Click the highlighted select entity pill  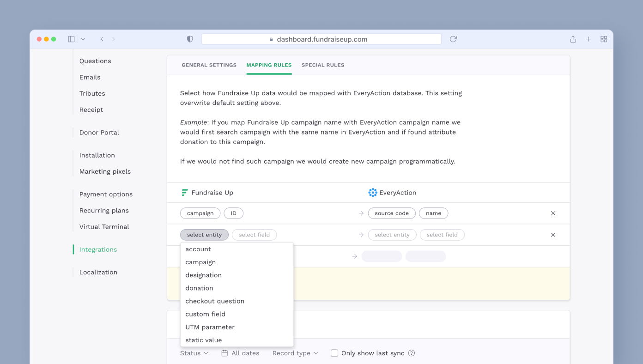[x=204, y=235]
